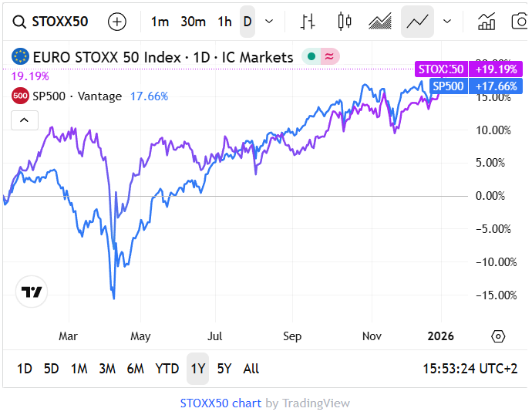Expand the chart style dropdown arrow

coord(447,22)
